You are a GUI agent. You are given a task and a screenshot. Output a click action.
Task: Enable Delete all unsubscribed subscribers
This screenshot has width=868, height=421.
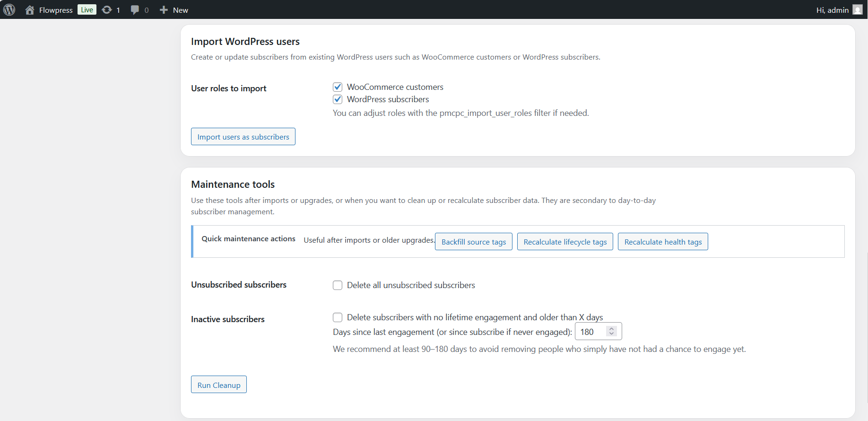(338, 285)
